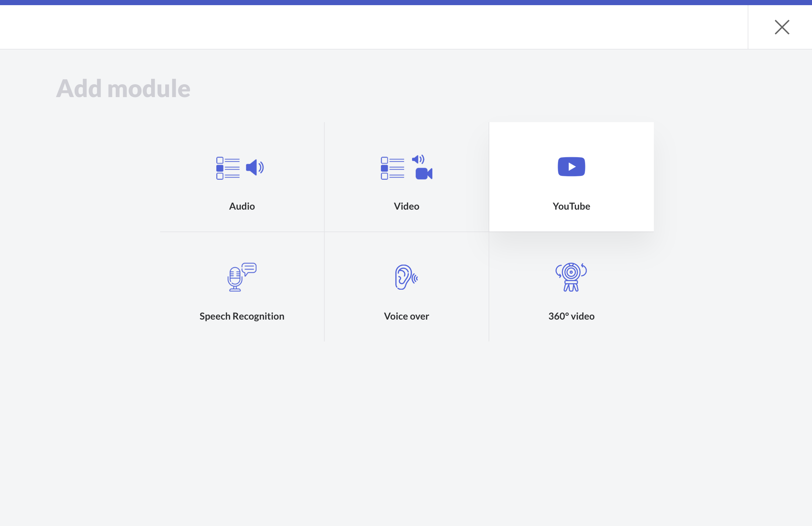Click the YouTube play button icon
Image resolution: width=812 pixels, height=526 pixels.
pos(571,167)
